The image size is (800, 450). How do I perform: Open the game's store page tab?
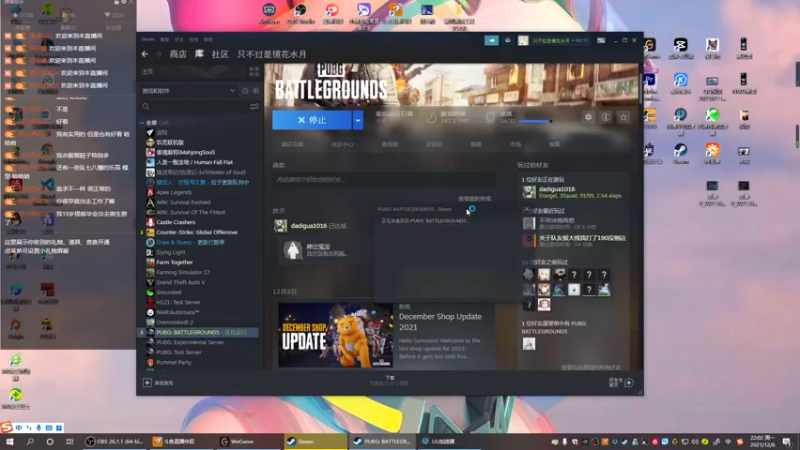tap(292, 144)
